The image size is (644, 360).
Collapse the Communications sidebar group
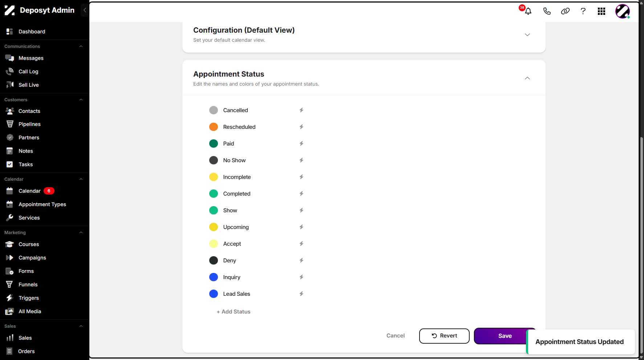(x=81, y=46)
